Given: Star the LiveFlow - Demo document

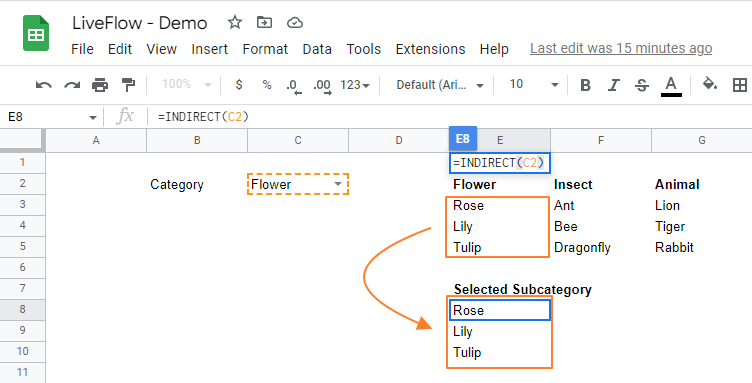Looking at the screenshot, I should coord(235,22).
